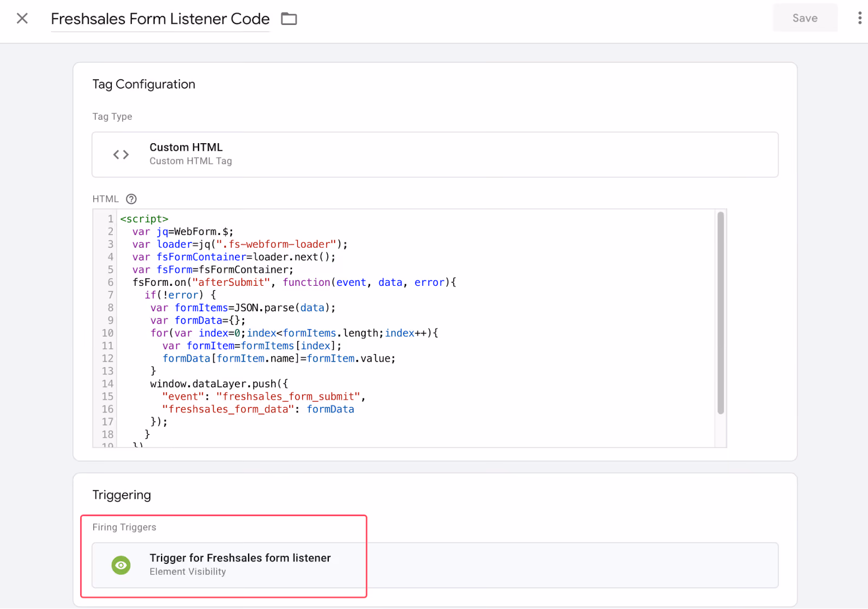This screenshot has width=868, height=609.
Task: Click the 'var formItems=JSON.parse(data);' line
Action: (243, 308)
